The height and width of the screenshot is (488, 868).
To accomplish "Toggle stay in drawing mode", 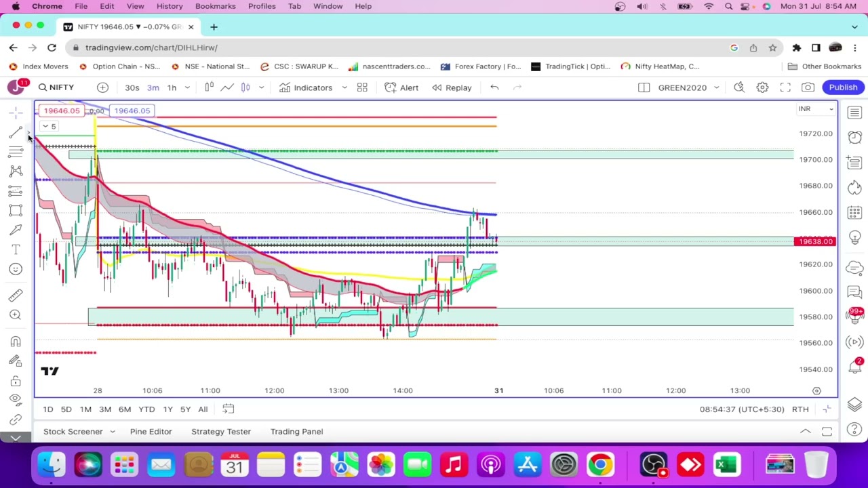I will [x=16, y=361].
